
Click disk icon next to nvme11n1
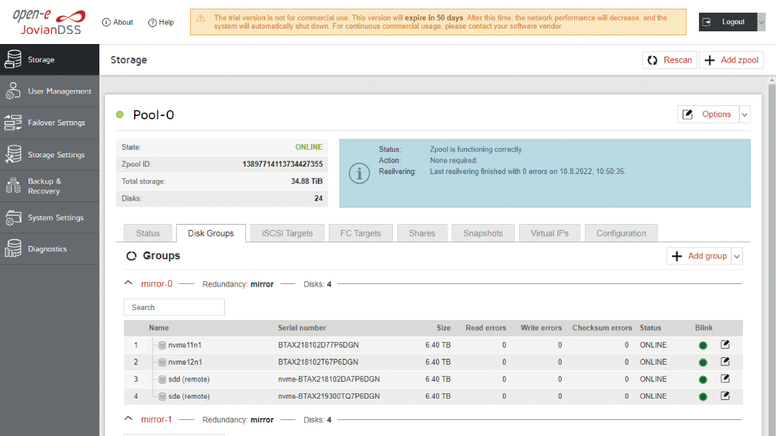point(162,345)
